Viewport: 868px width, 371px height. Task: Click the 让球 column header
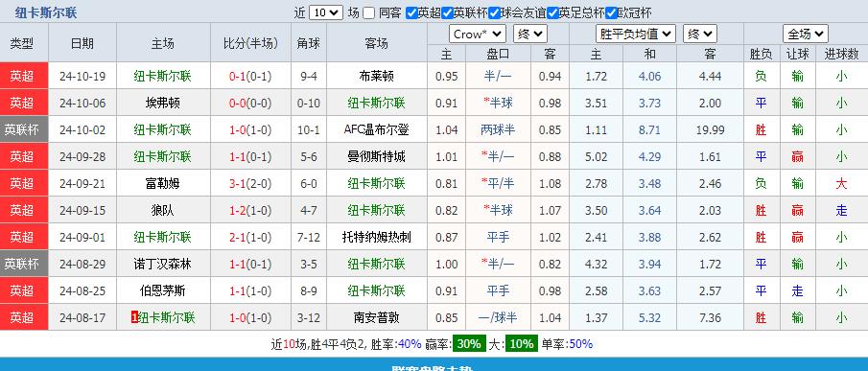pos(797,54)
